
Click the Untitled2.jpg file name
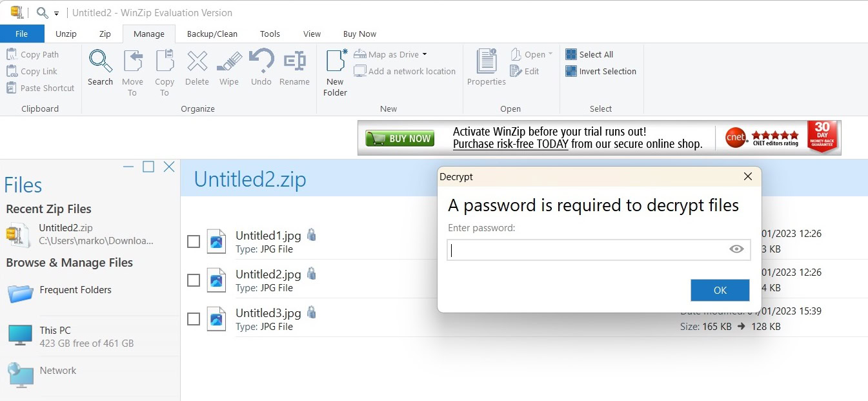click(x=268, y=274)
